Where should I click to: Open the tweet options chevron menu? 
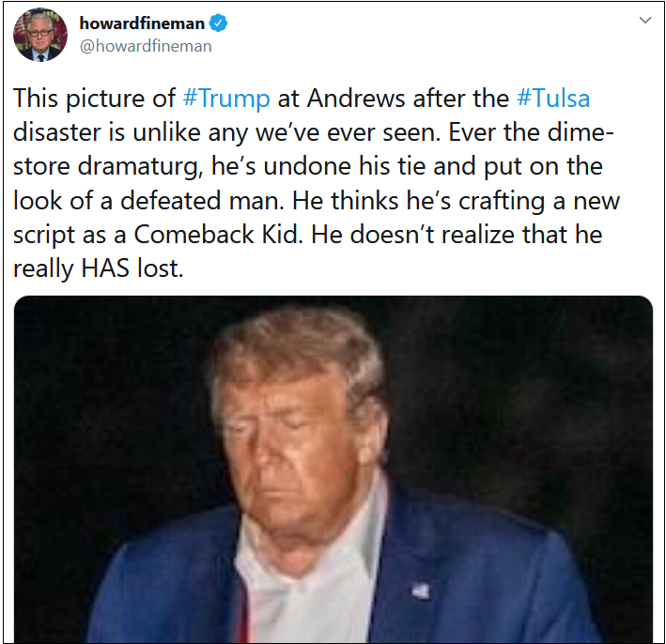(645, 20)
